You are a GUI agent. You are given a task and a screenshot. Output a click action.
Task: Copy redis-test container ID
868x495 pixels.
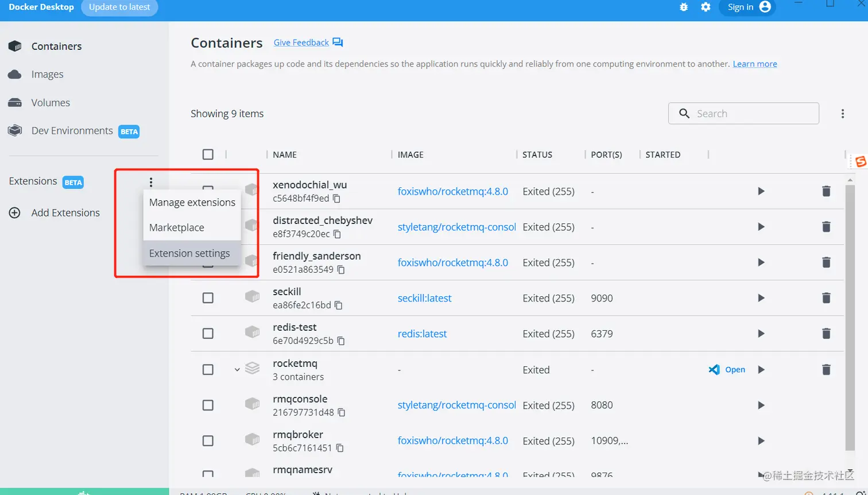click(341, 341)
